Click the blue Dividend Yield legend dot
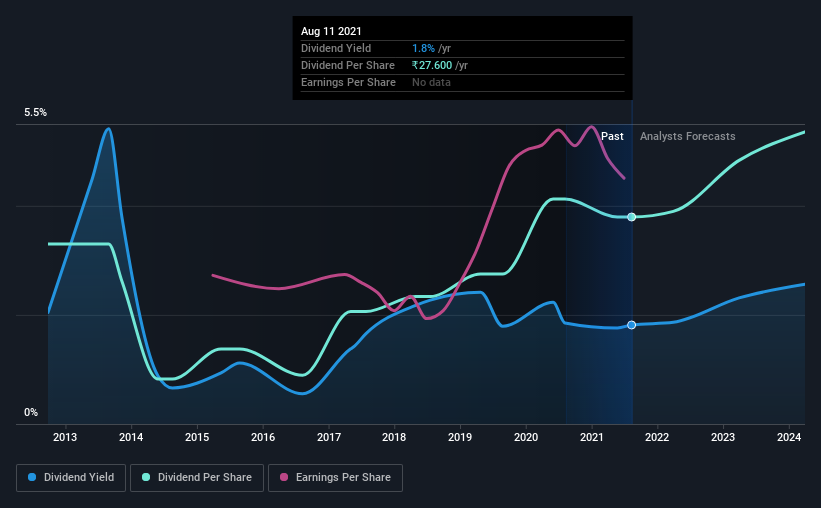This screenshot has height=508, width=821. (32, 477)
